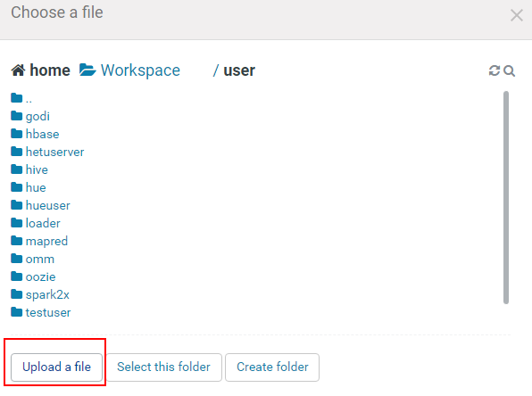Click the open-folder Workspace icon

87,70
